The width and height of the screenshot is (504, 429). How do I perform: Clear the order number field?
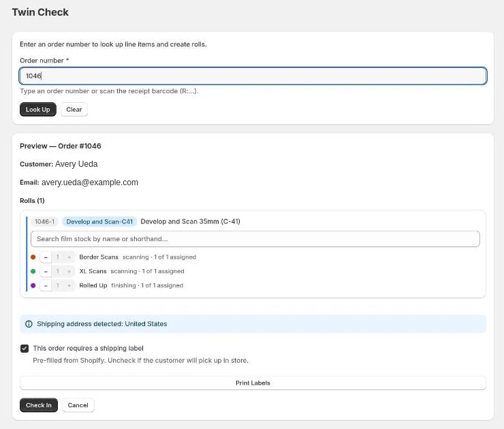(x=74, y=109)
